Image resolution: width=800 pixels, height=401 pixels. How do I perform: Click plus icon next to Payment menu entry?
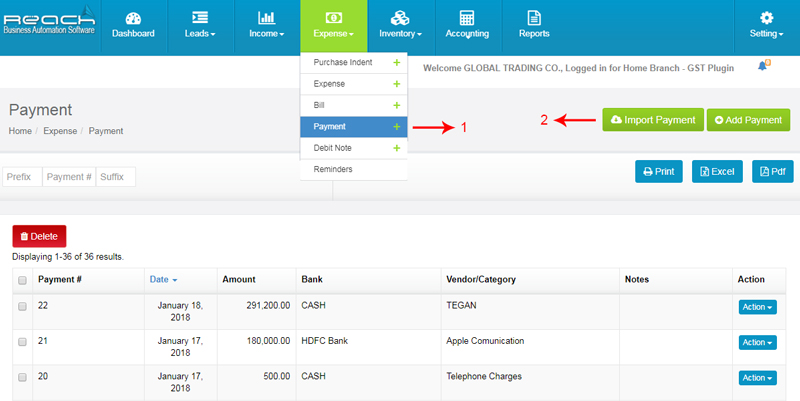click(396, 127)
